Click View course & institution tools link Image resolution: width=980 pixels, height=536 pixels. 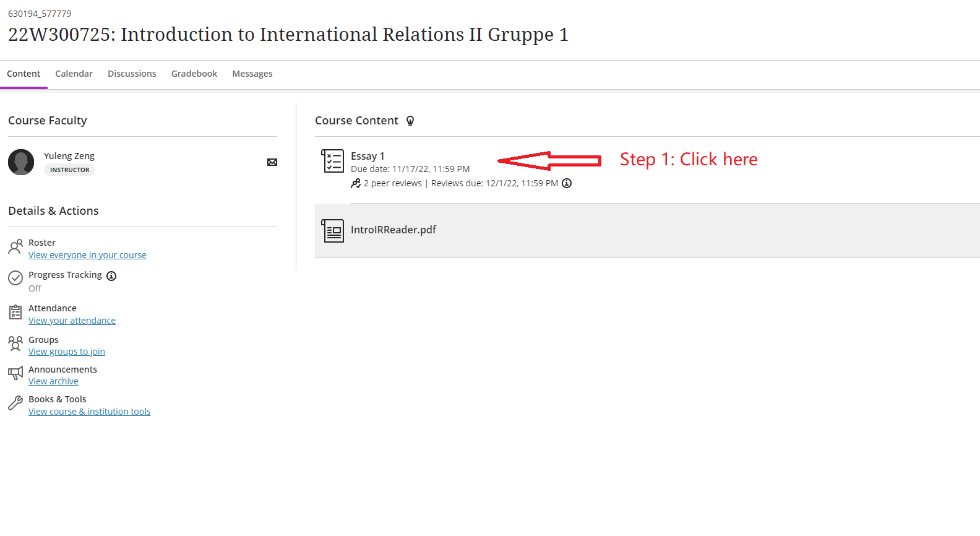pos(89,412)
